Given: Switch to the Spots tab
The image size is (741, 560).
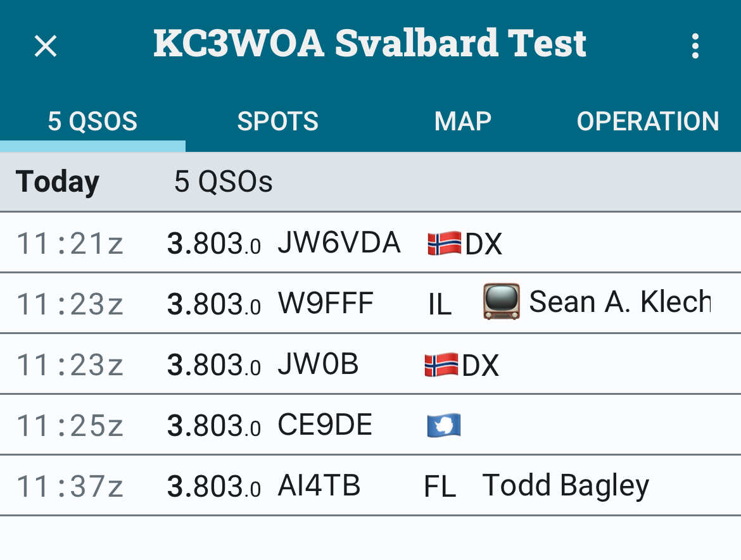Looking at the screenshot, I should (x=277, y=121).
